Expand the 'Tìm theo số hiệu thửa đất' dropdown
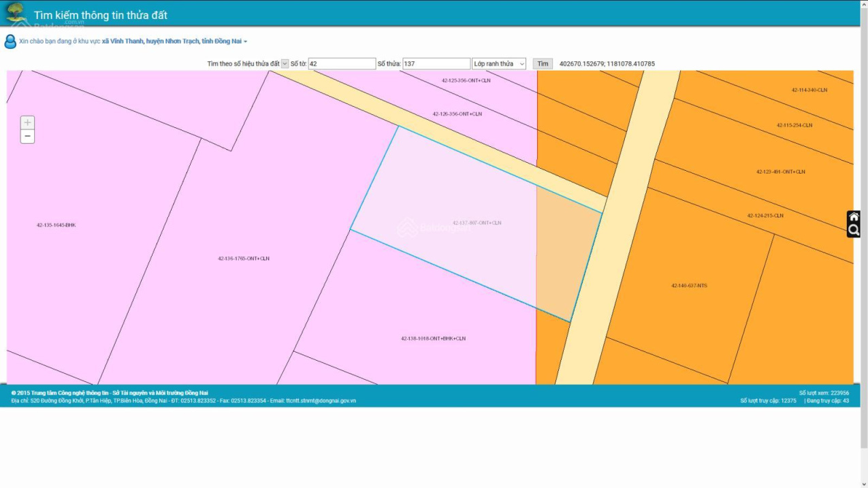The image size is (868, 488). point(285,64)
